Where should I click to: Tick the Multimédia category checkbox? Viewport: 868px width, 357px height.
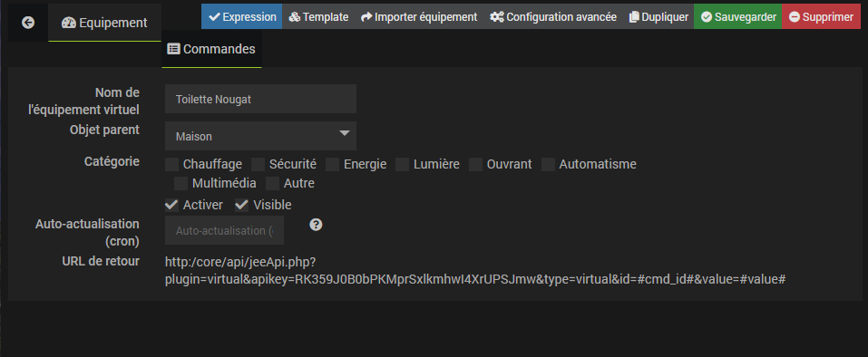click(181, 183)
